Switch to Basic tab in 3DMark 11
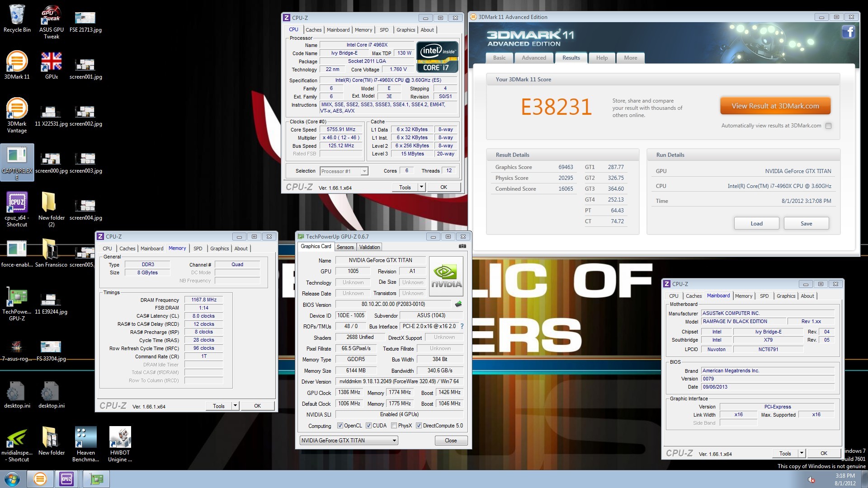The image size is (868, 488). point(500,58)
